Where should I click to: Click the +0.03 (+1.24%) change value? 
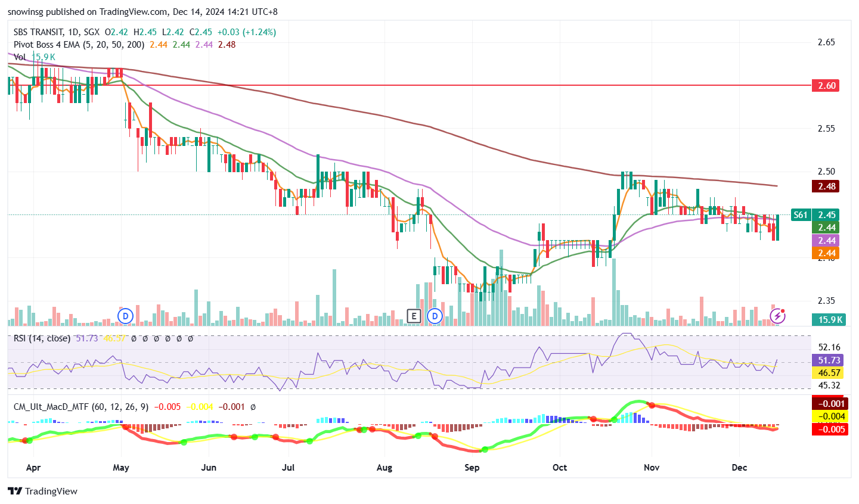point(246,32)
